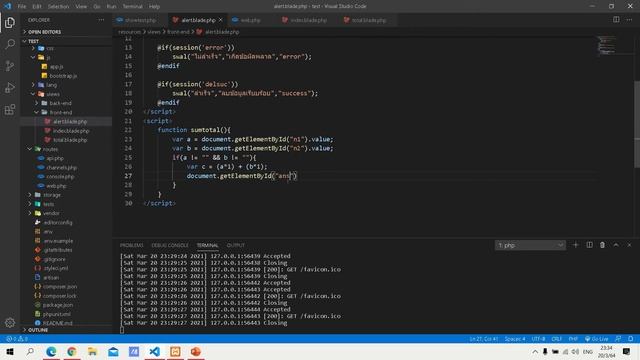Viewport: 640px width, 360px height.
Task: Open XAMPP icon in taskbar
Action: (x=176, y=351)
